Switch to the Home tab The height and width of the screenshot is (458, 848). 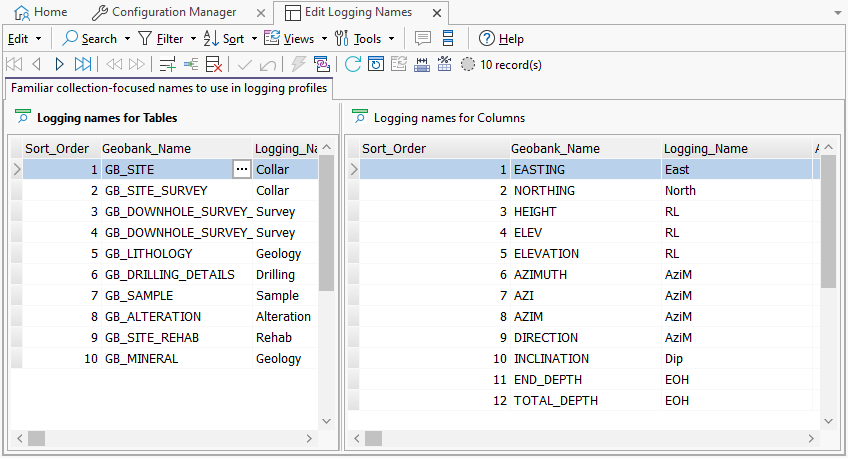tap(40, 12)
